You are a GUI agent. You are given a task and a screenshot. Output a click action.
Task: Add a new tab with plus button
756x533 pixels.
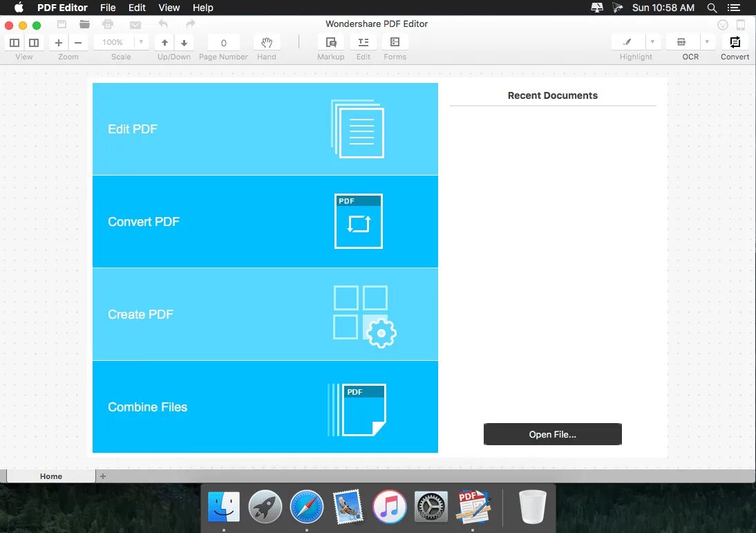[x=103, y=476]
